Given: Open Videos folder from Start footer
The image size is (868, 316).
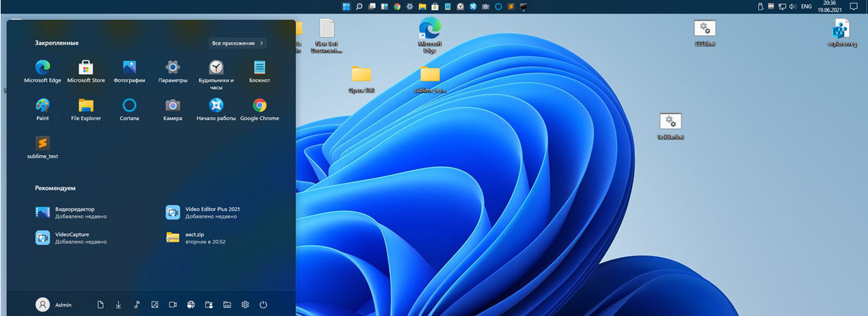Looking at the screenshot, I should [x=173, y=305].
